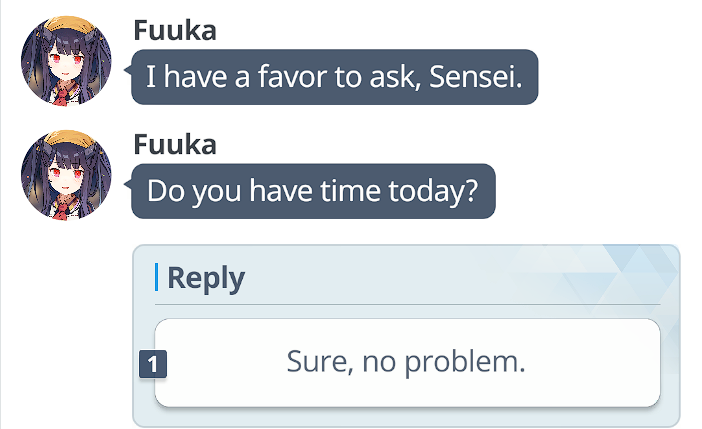The width and height of the screenshot is (702, 429).
Task: Click the pointed tail of the first speech bubble
Action: (127, 71)
